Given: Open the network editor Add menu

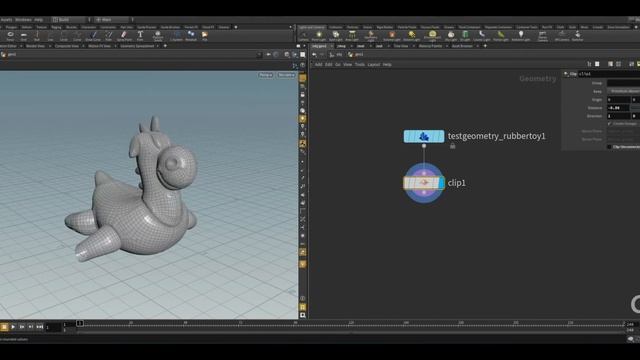Looking at the screenshot, I should (318, 64).
